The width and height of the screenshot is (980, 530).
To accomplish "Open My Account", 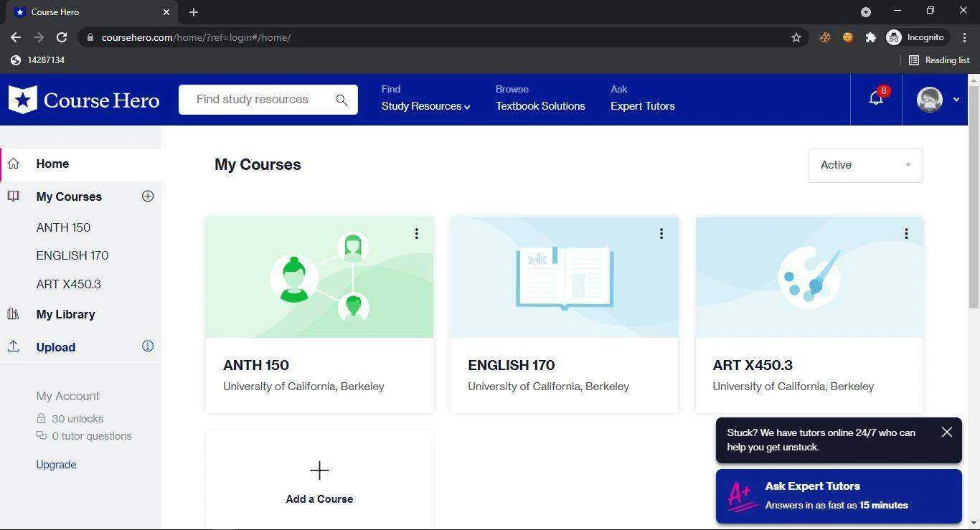I will 67,396.
